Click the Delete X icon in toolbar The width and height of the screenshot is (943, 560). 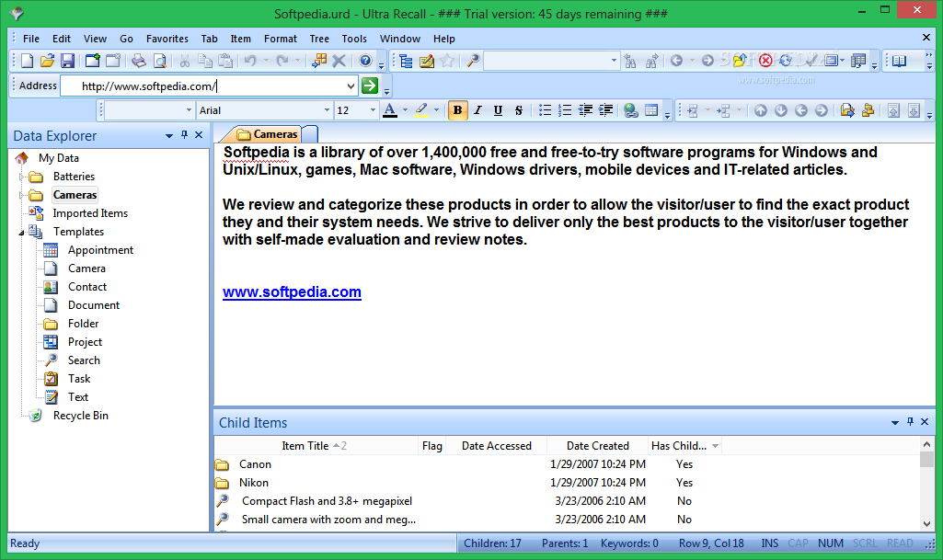(339, 61)
